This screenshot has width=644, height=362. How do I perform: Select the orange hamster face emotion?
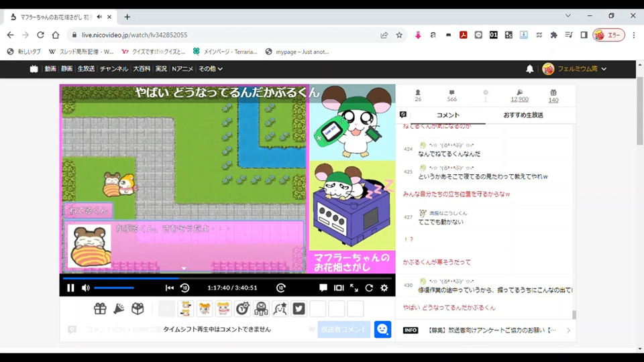pos(205,308)
